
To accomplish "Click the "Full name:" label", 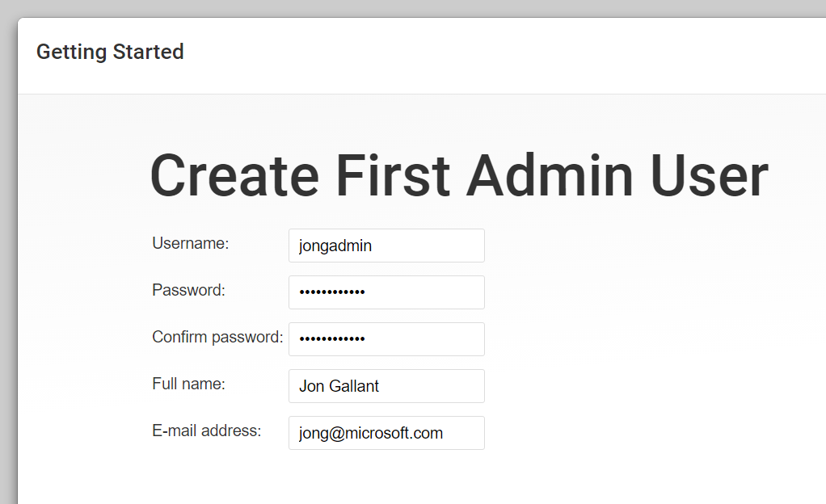I will [x=188, y=384].
